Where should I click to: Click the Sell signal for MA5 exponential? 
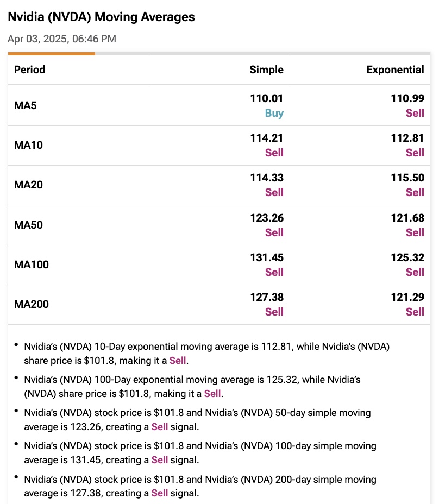pos(415,113)
